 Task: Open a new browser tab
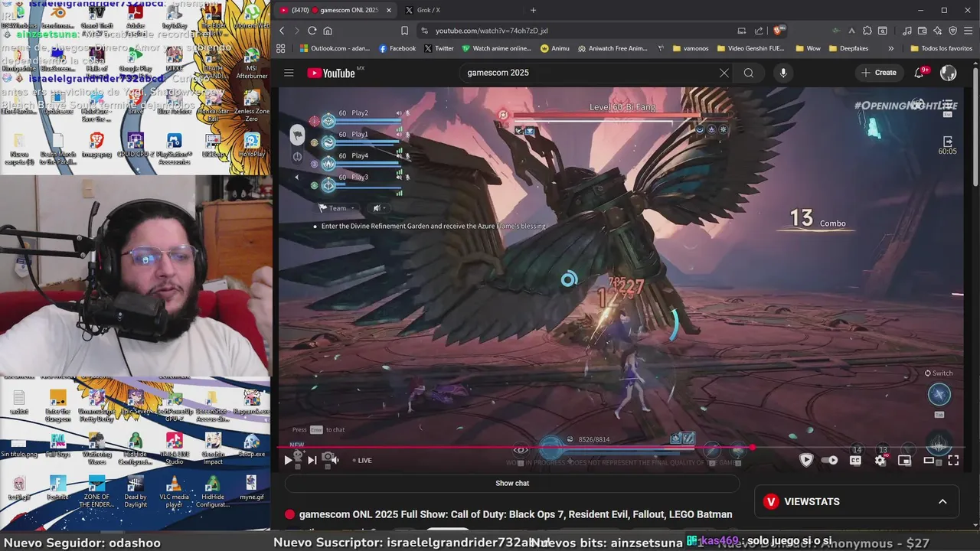click(x=533, y=10)
